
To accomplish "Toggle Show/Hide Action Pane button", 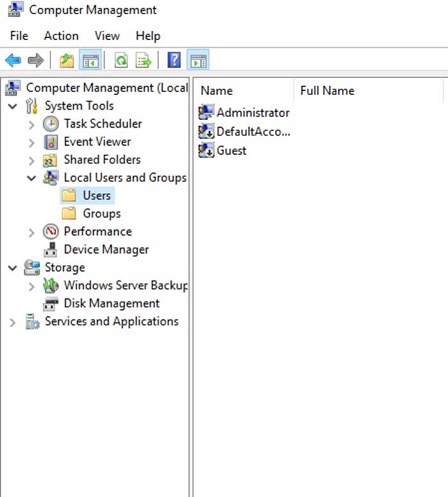I will point(198,60).
